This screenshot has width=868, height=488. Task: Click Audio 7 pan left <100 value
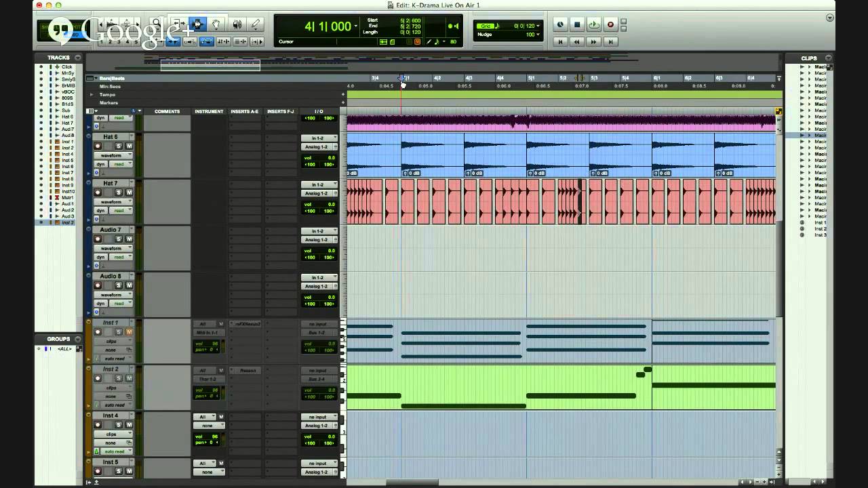coord(310,257)
